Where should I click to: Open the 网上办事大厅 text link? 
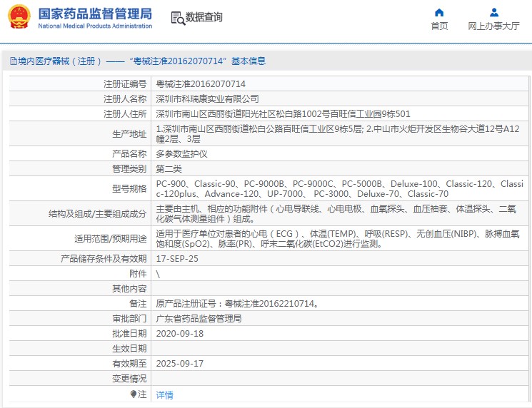click(493, 26)
